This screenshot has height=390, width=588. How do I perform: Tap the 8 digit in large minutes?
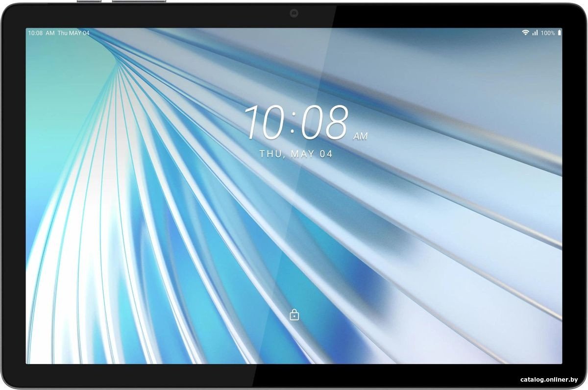pos(337,122)
